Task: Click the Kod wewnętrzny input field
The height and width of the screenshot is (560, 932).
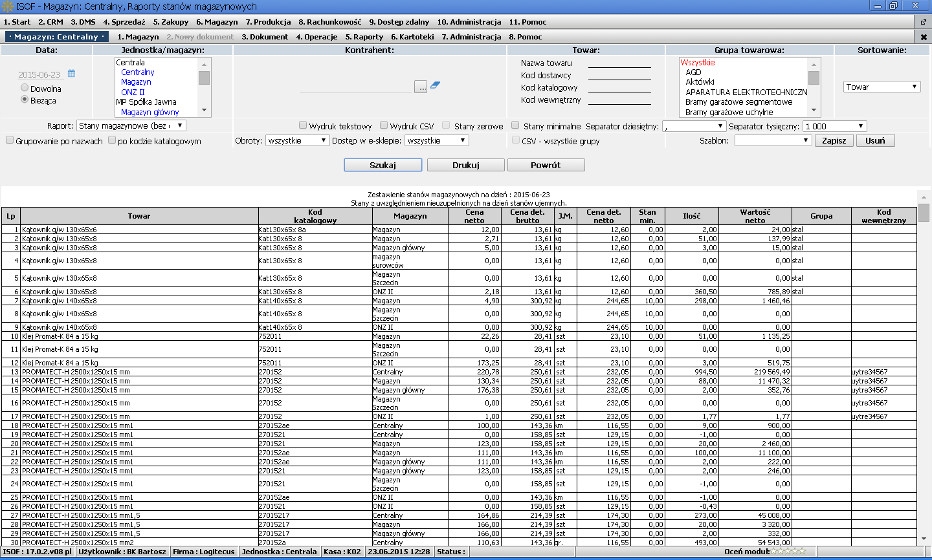Action: tap(619, 100)
